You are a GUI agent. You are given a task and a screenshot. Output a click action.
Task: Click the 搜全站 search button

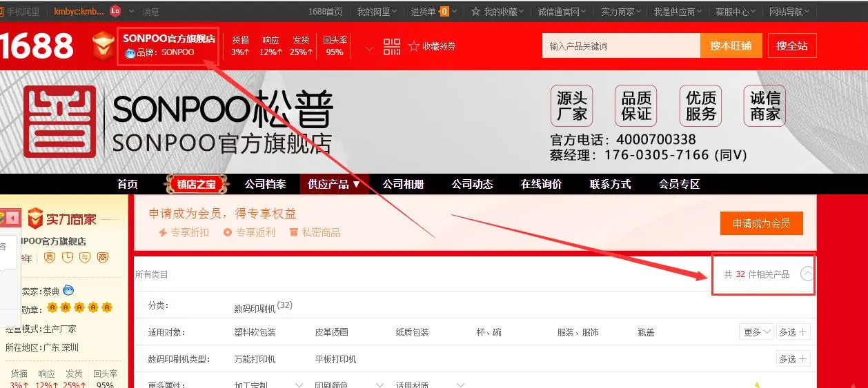(791, 46)
